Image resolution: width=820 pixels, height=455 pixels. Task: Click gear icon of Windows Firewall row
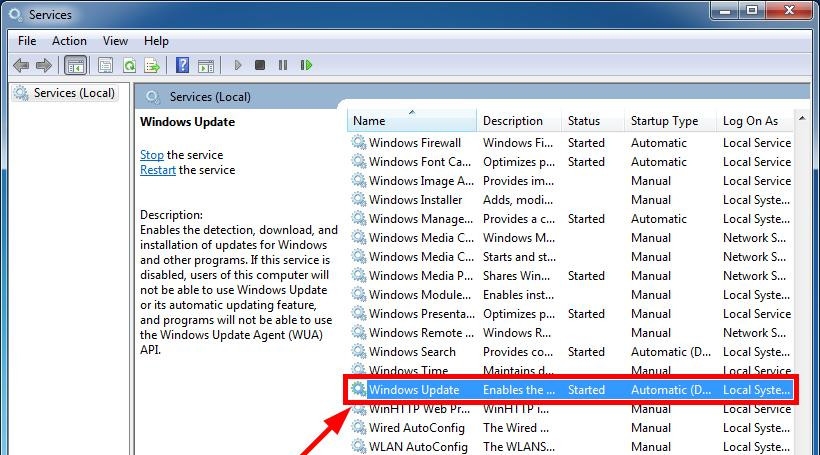(x=359, y=142)
